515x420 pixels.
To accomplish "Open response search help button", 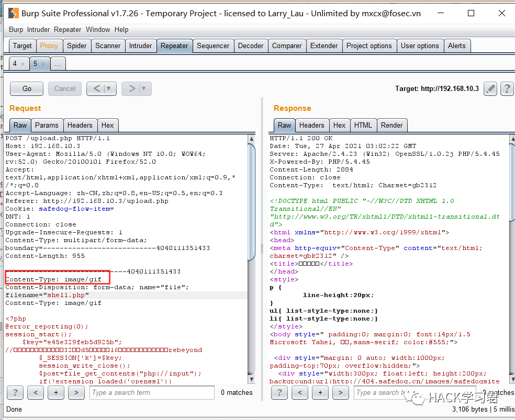I will [x=279, y=392].
